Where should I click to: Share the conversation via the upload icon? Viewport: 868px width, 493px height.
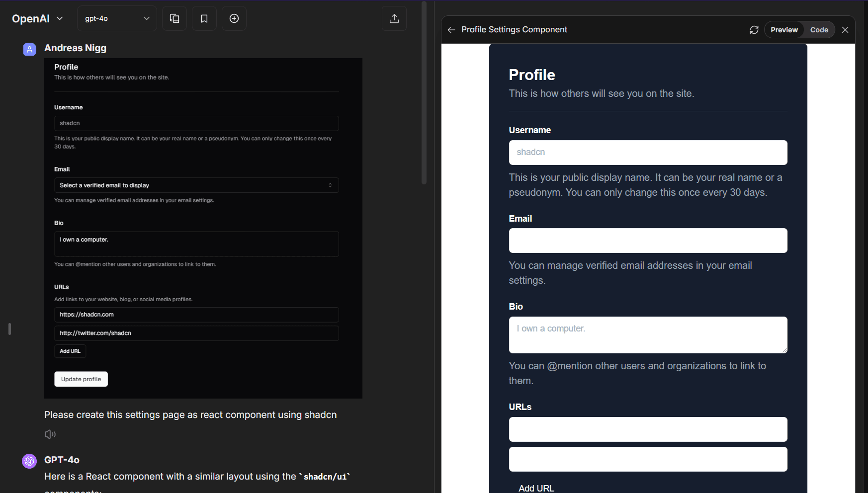pos(394,18)
